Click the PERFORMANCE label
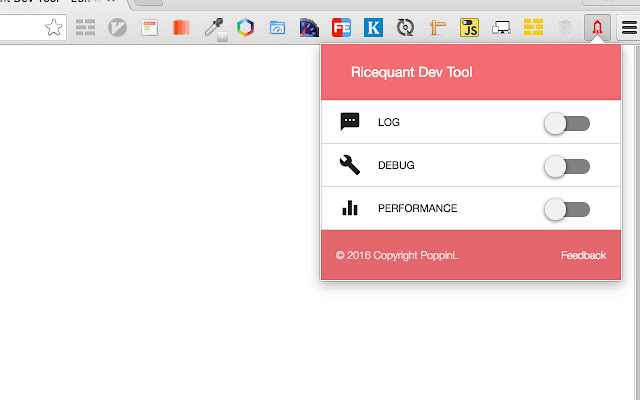Image resolution: width=640 pixels, height=400 pixels. [418, 208]
